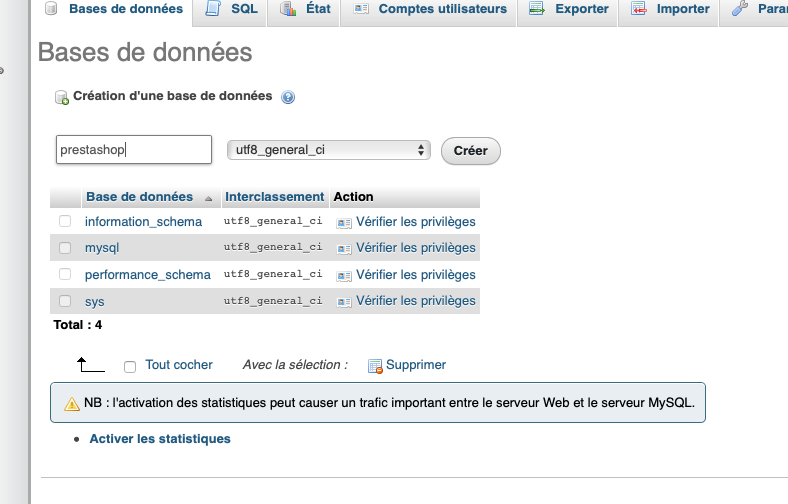Click the Action column header
Screen dimensions: 788x504
(x=353, y=196)
